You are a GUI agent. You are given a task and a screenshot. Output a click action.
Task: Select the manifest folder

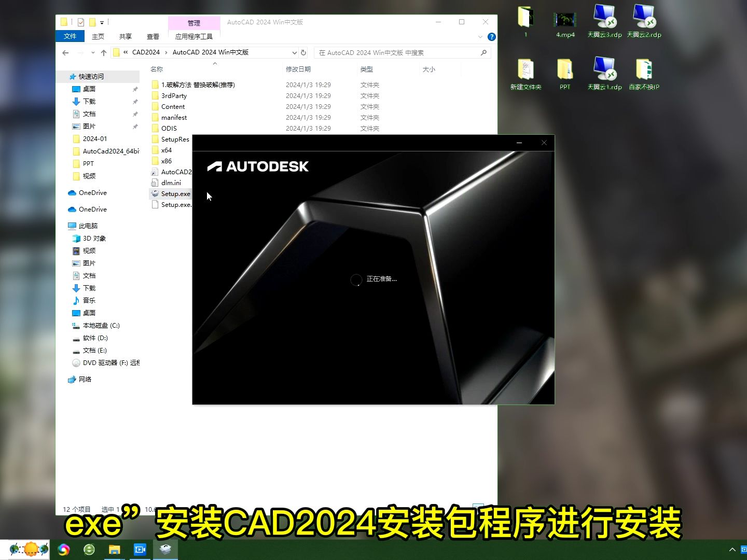(x=174, y=117)
